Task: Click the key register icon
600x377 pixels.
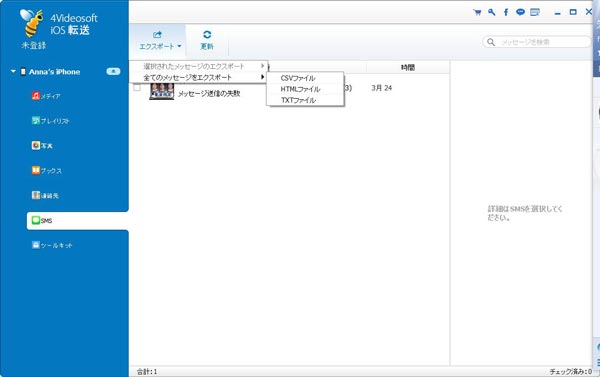Action: tap(492, 12)
